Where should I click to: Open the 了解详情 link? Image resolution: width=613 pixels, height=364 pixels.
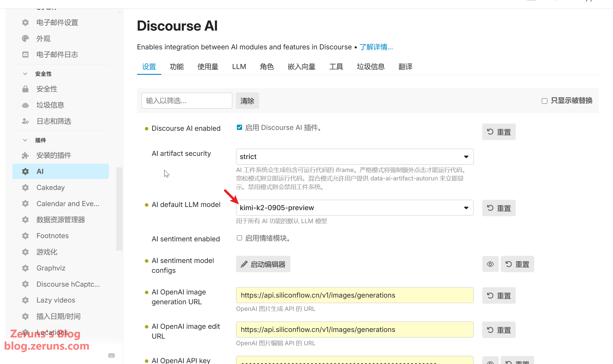pyautogui.click(x=376, y=47)
